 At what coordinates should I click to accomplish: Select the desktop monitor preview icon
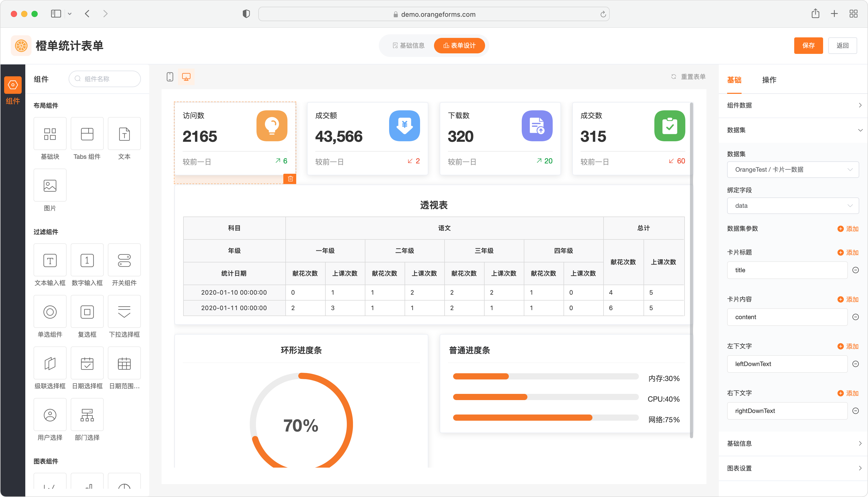186,77
